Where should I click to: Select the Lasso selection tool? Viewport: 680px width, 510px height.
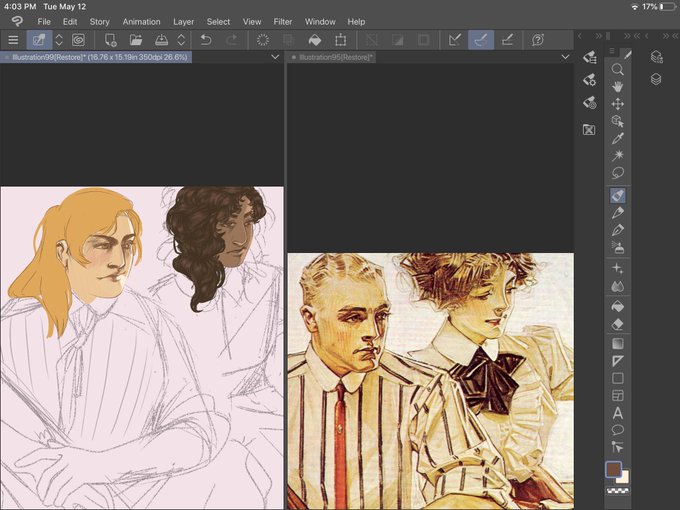pyautogui.click(x=618, y=173)
